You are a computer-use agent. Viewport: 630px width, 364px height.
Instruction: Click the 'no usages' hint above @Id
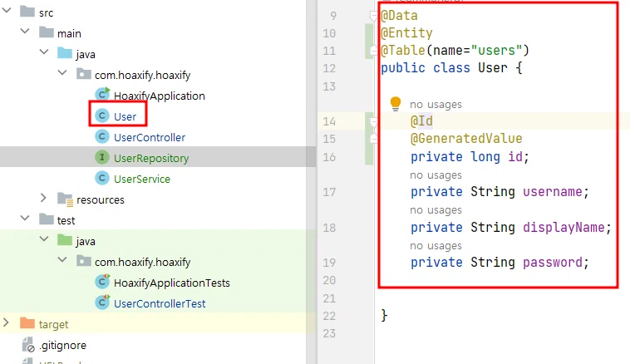[x=436, y=105]
